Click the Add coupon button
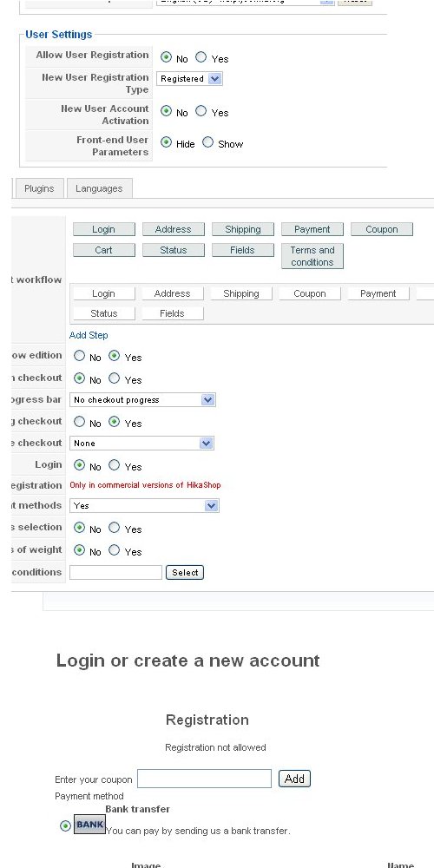Image resolution: width=434 pixels, height=868 pixels. [x=294, y=779]
